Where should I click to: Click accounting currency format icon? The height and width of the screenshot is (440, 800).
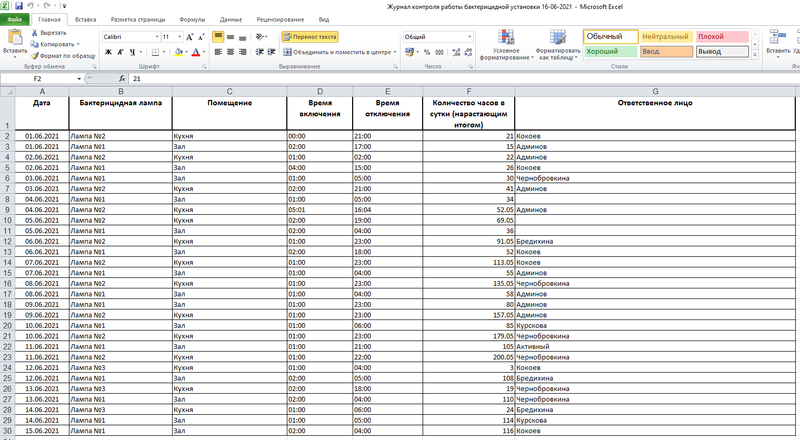tap(409, 52)
